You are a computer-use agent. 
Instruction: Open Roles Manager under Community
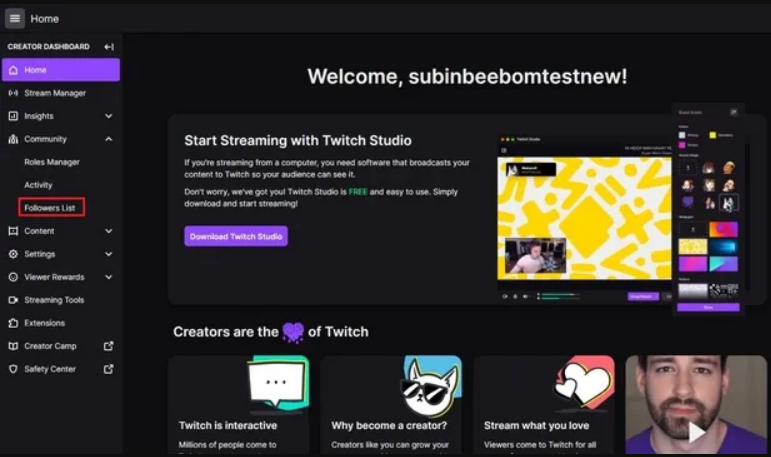[x=52, y=162]
